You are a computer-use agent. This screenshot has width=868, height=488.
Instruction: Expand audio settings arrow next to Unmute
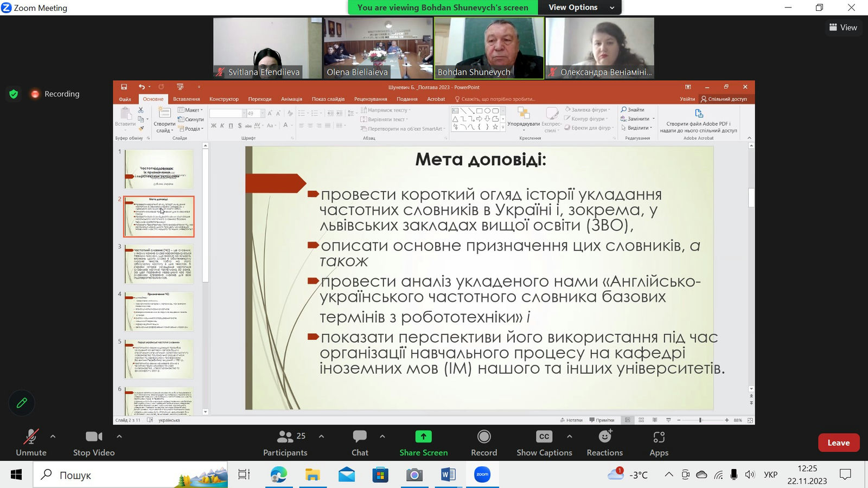coord(53,436)
